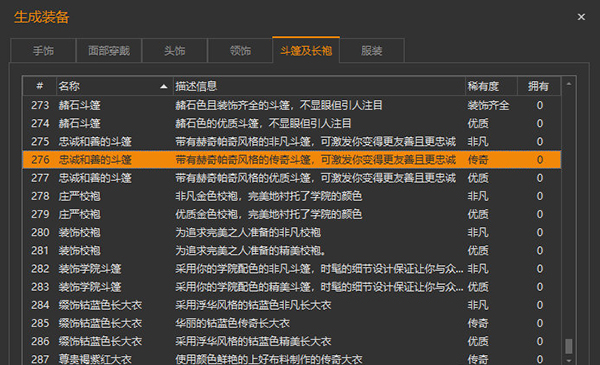Select row 286 缀饰钴蓝色长大衣

(292, 341)
